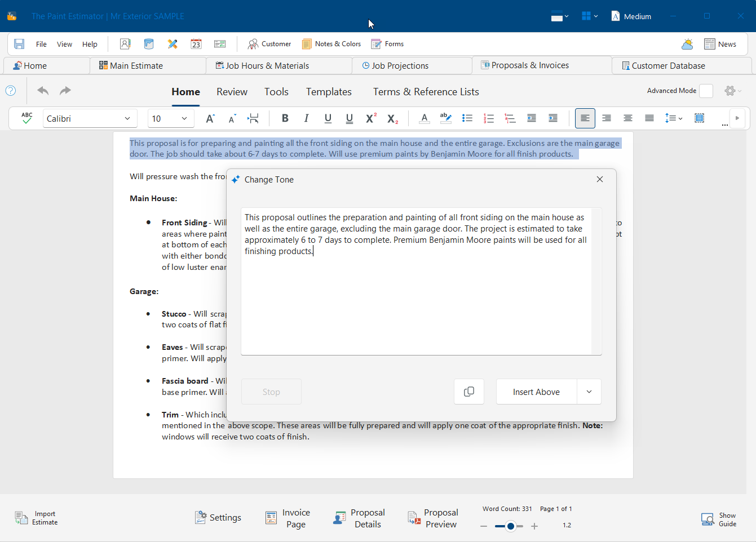
Task: Toggle the Advanced Mode checkbox
Action: pos(706,91)
